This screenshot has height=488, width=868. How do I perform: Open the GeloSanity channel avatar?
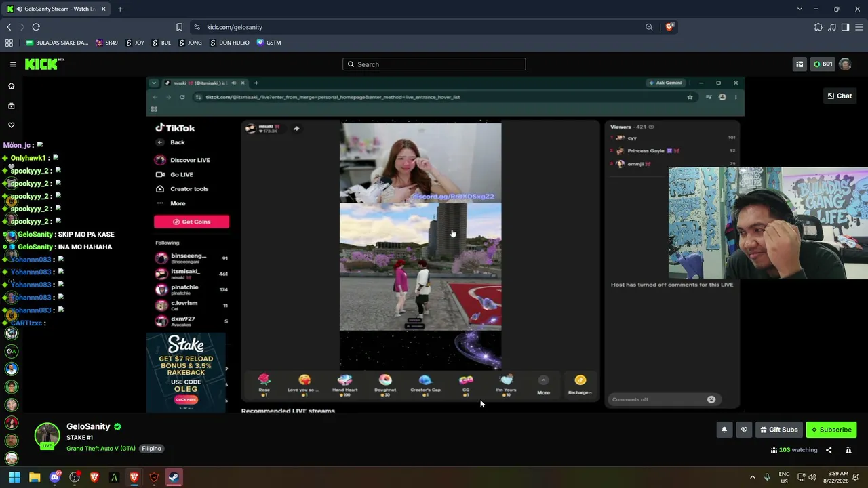(x=47, y=436)
